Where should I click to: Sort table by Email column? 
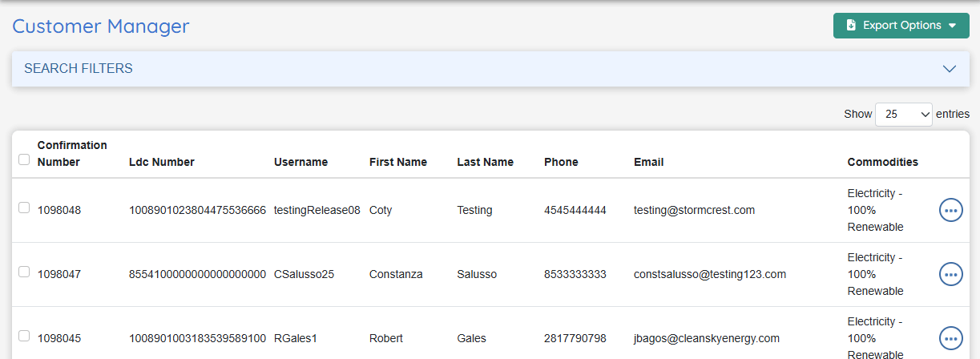coord(648,162)
